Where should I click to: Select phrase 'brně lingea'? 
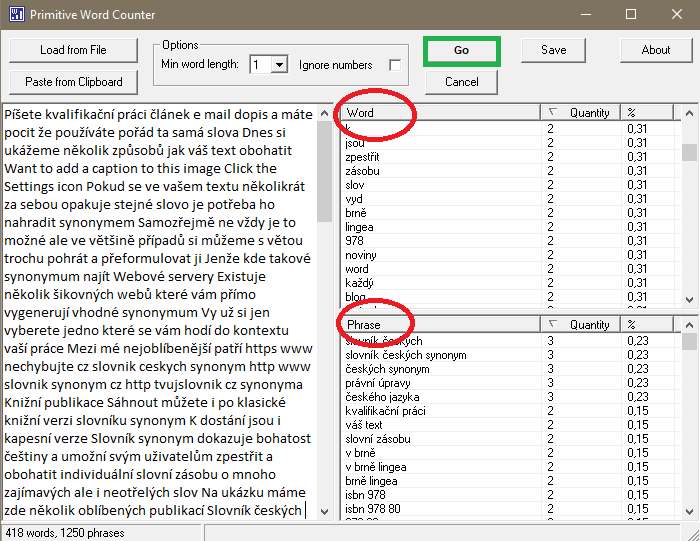pyautogui.click(x=509, y=481)
